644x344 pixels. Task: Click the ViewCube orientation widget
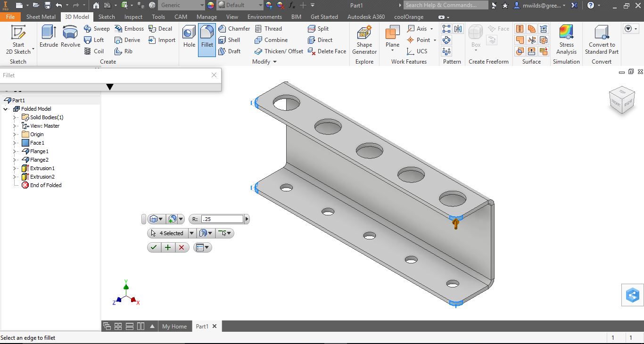pyautogui.click(x=622, y=100)
